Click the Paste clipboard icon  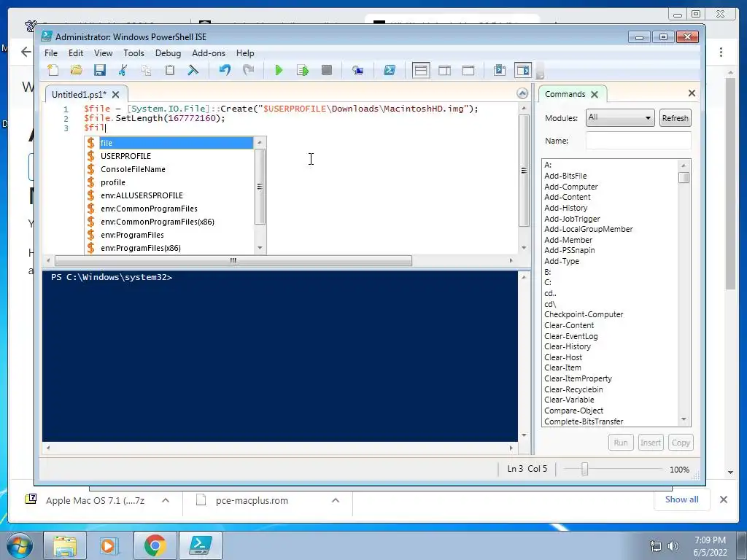[169, 71]
